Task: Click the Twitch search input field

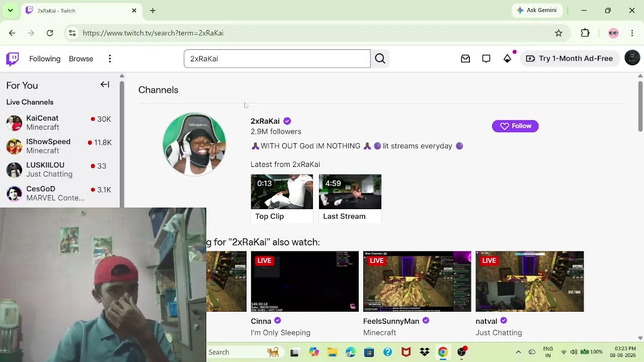Action: coord(277,59)
